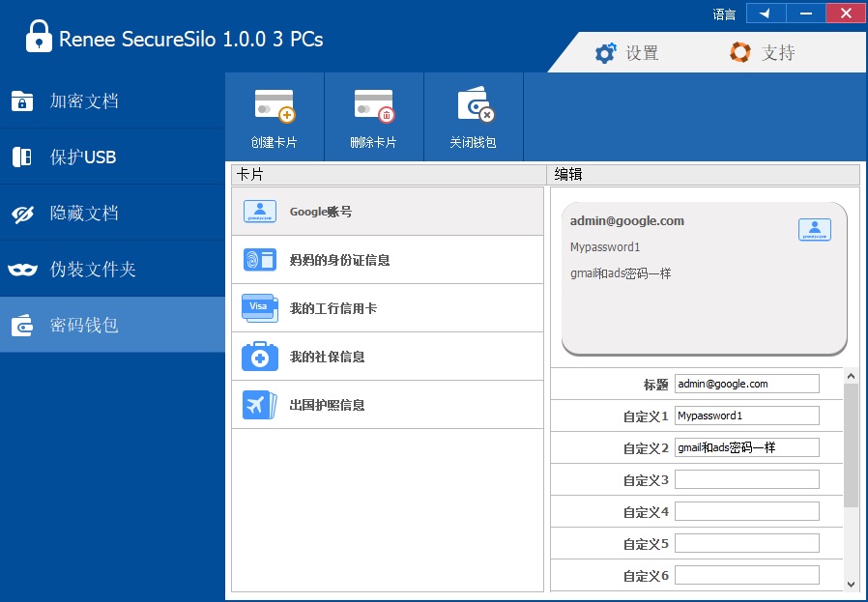
Task: Click the 自定义1 input field
Action: [747, 416]
